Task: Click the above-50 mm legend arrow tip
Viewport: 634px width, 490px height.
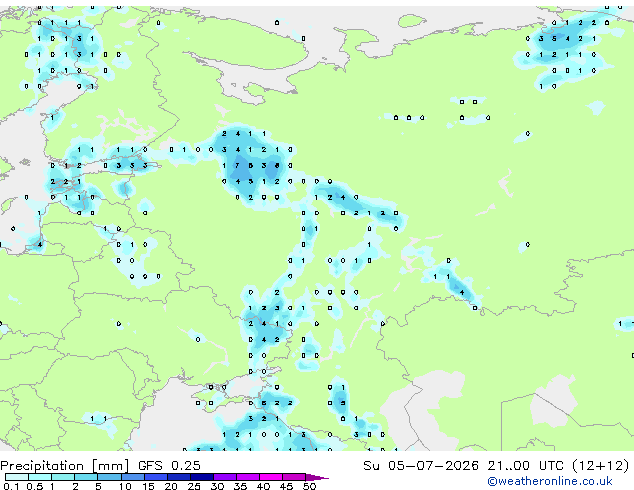Action: click(x=317, y=477)
